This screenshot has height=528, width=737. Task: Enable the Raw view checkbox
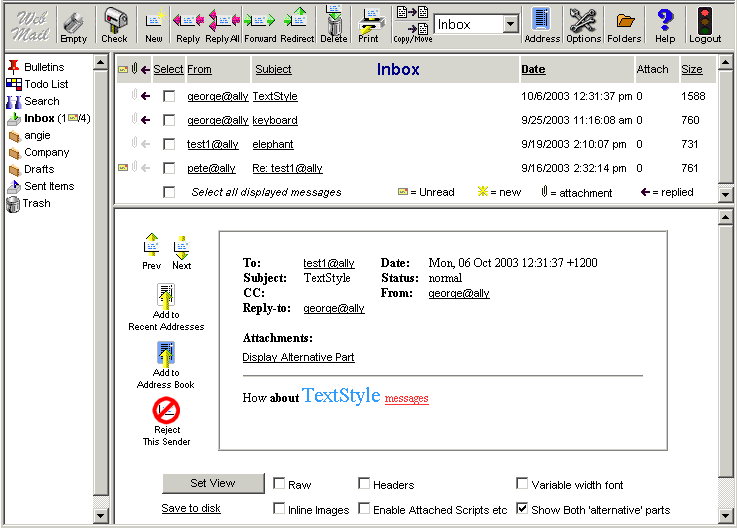(x=280, y=484)
